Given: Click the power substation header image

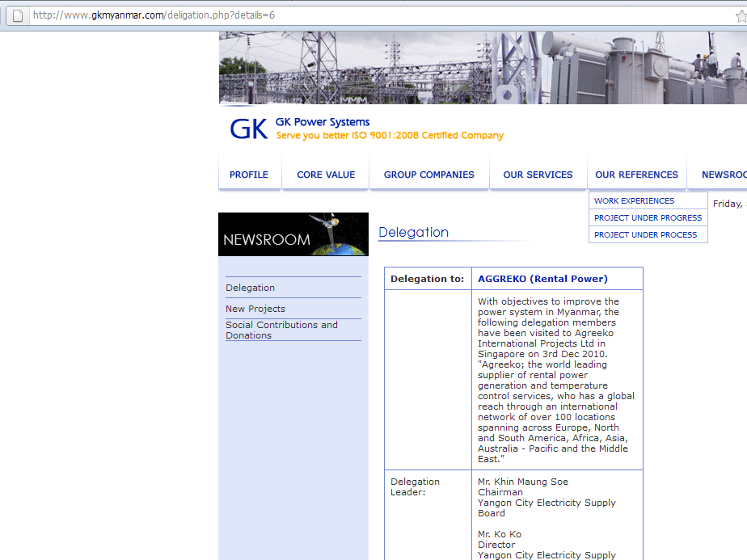Looking at the screenshot, I should point(482,68).
